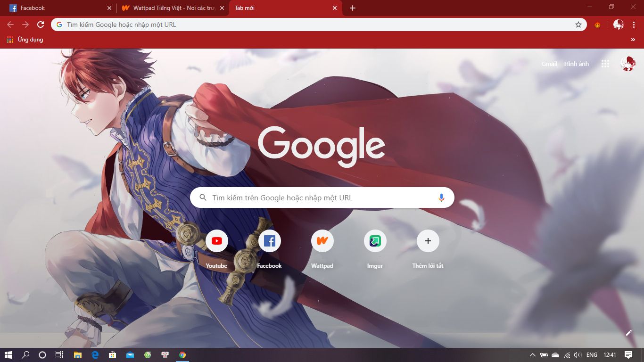Click the Google search box on page

click(322, 197)
